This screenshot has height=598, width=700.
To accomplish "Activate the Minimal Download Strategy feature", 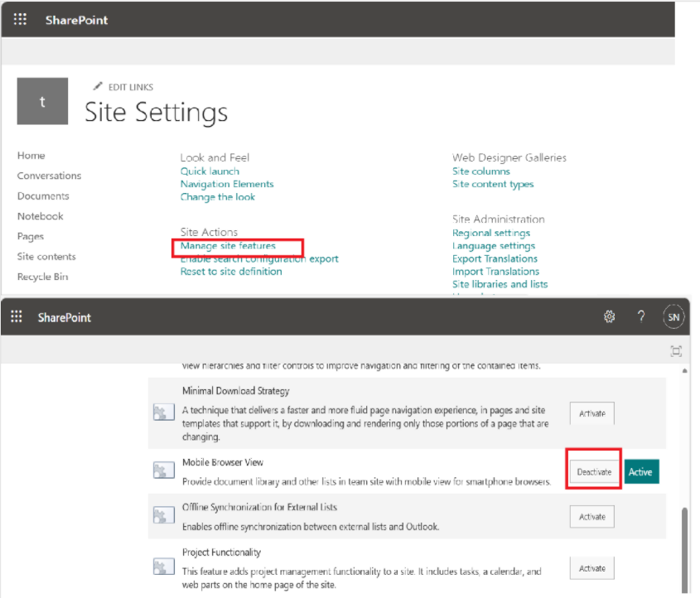I will 592,413.
